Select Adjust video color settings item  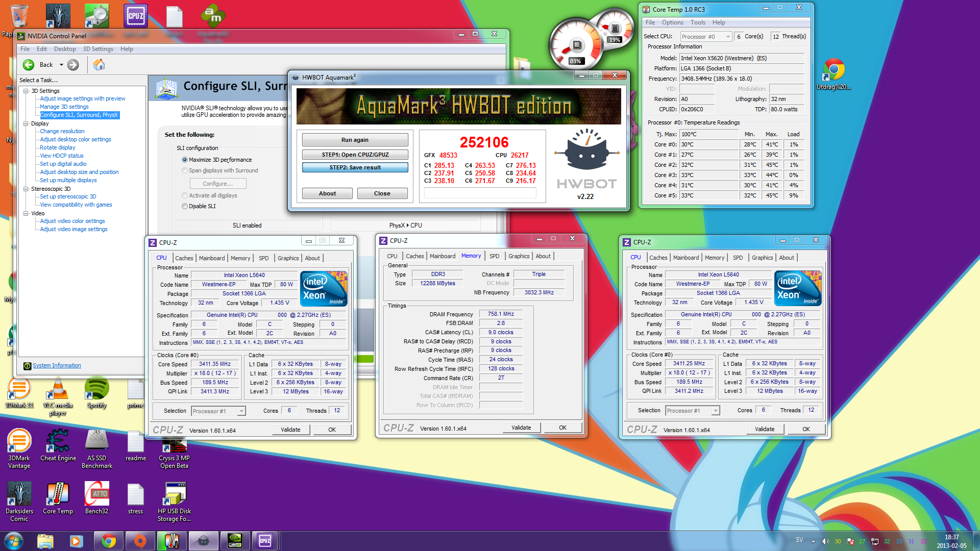72,221
